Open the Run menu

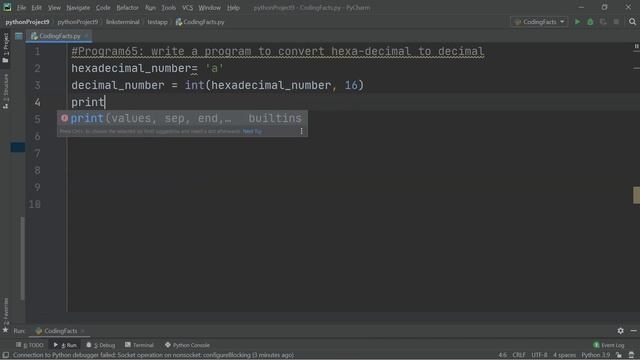pos(150,8)
